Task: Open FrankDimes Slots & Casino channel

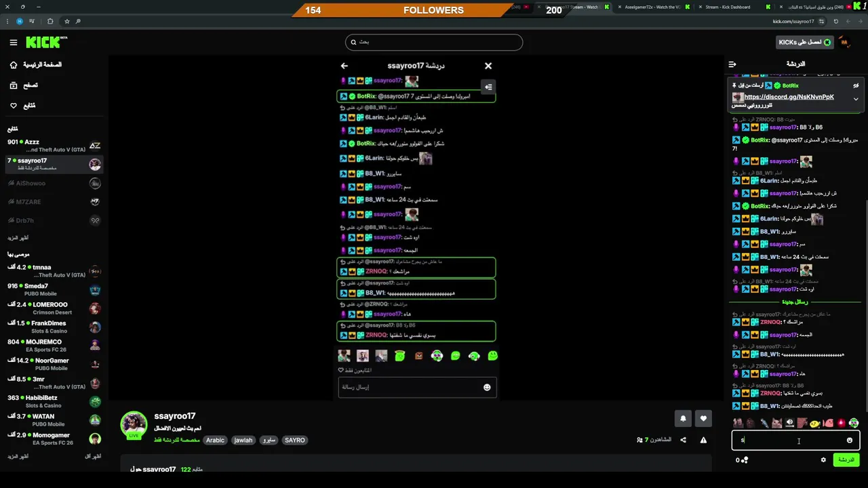Action: (54, 327)
